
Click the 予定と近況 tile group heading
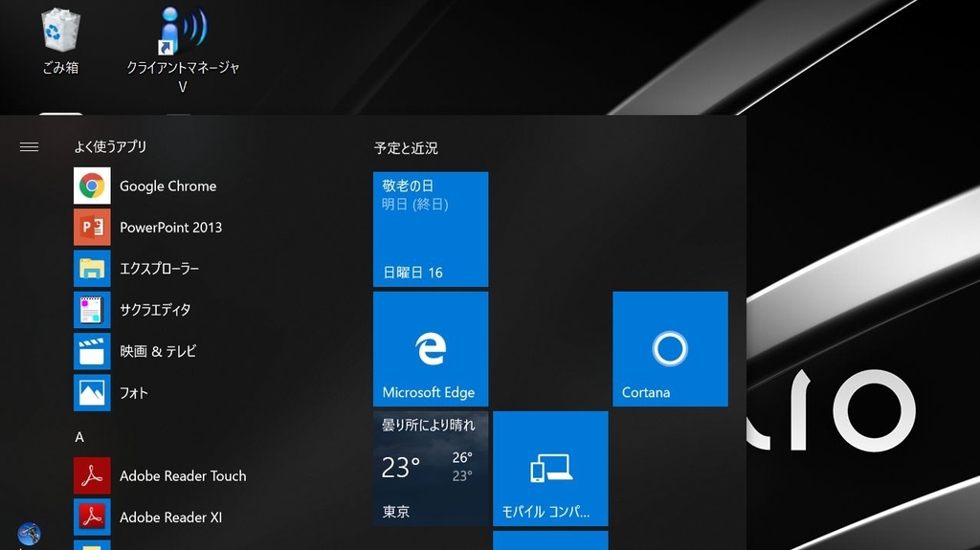pyautogui.click(x=406, y=148)
